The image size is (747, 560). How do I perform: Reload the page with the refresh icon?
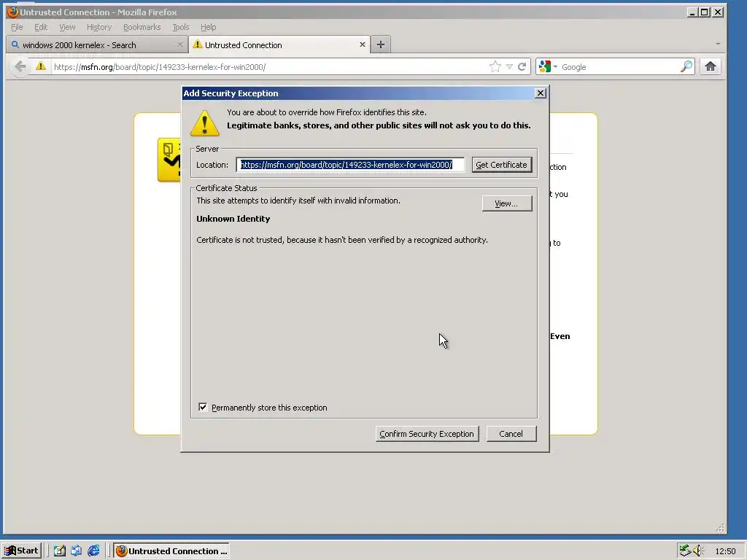pos(522,66)
